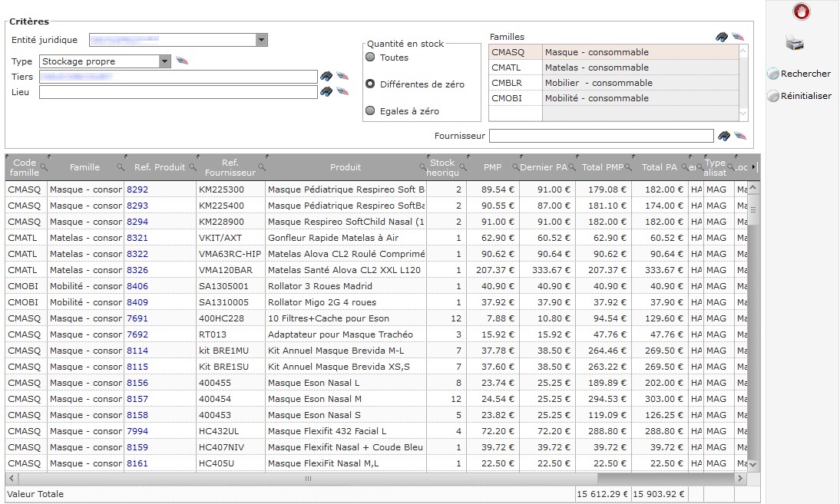Open product reference link 8292

click(x=137, y=189)
